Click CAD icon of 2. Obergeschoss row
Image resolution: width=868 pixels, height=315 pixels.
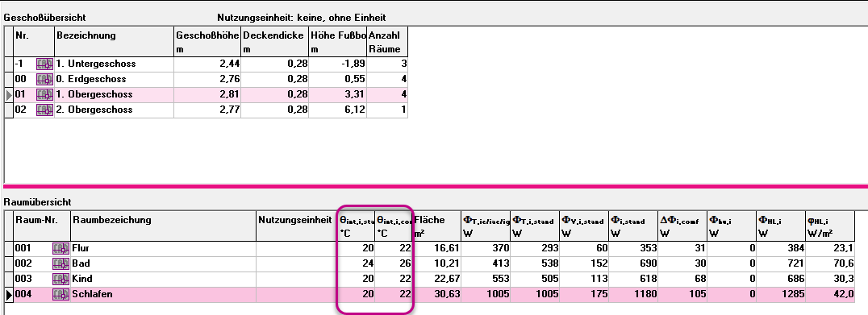45,110
